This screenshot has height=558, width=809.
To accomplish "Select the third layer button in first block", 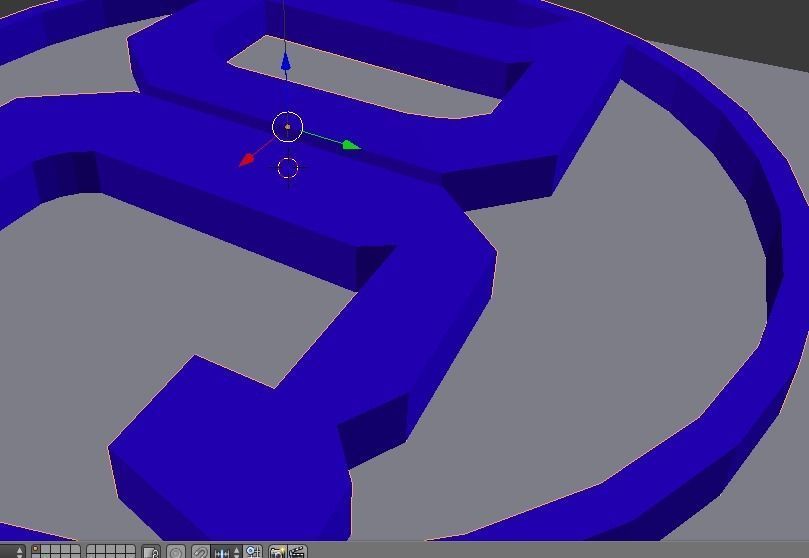I will click(x=55, y=550).
